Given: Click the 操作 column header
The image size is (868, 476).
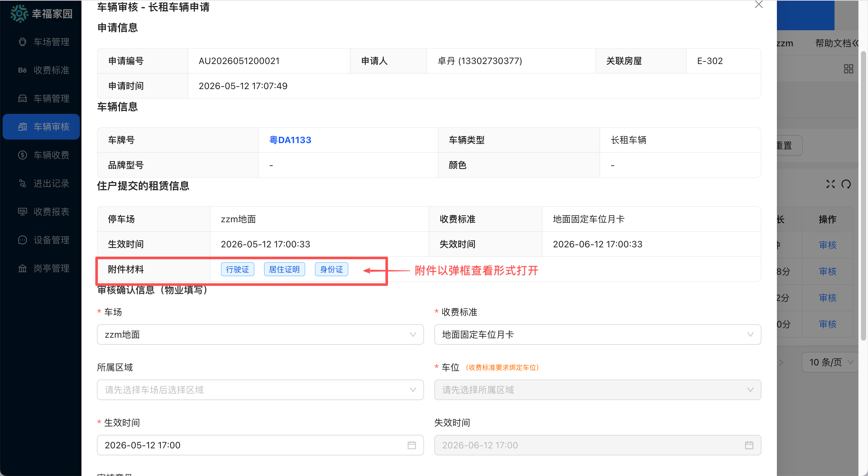Looking at the screenshot, I should (x=827, y=219).
